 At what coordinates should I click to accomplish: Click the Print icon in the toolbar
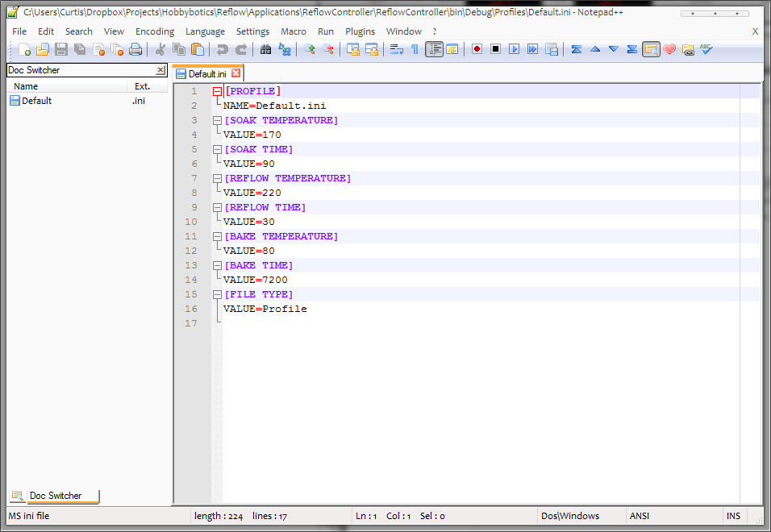click(135, 49)
